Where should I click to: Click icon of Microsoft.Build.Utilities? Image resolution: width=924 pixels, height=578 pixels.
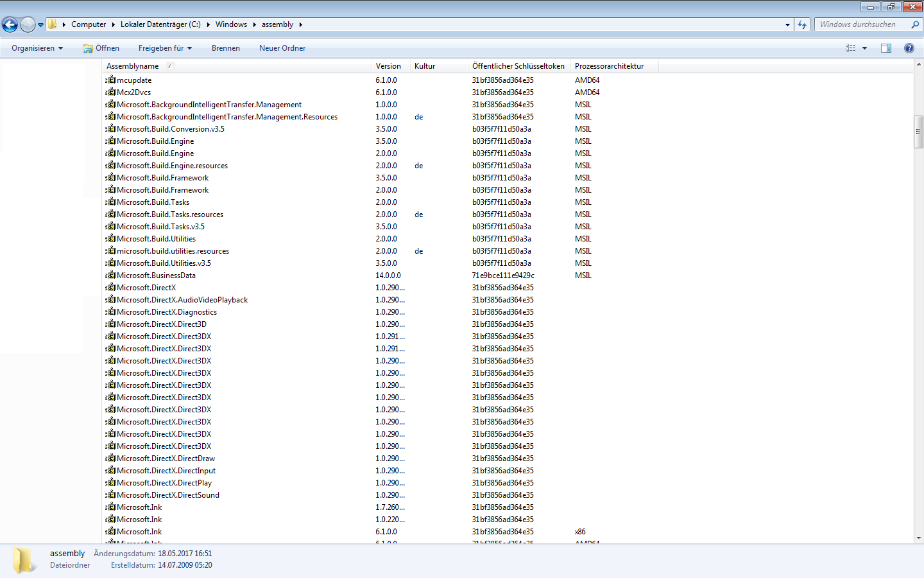[x=110, y=239]
